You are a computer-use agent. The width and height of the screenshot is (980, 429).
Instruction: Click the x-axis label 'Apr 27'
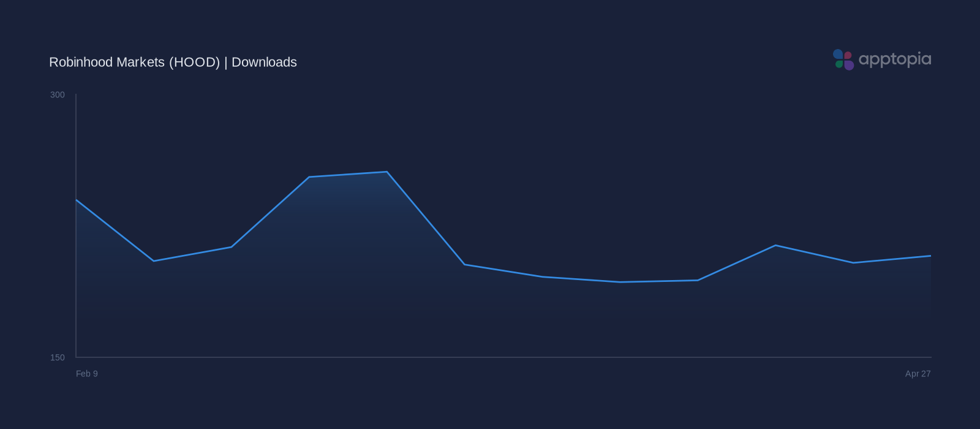point(918,373)
